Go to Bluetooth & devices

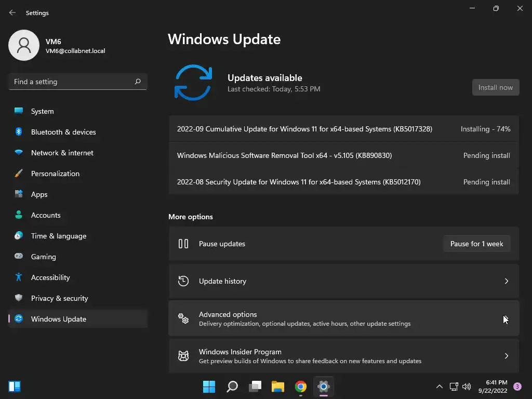(x=78, y=132)
